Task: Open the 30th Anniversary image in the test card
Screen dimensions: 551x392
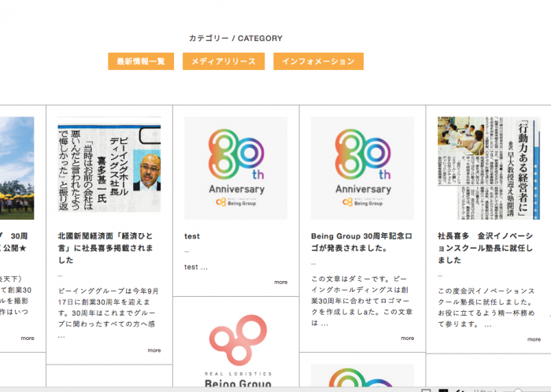Action: [236, 168]
